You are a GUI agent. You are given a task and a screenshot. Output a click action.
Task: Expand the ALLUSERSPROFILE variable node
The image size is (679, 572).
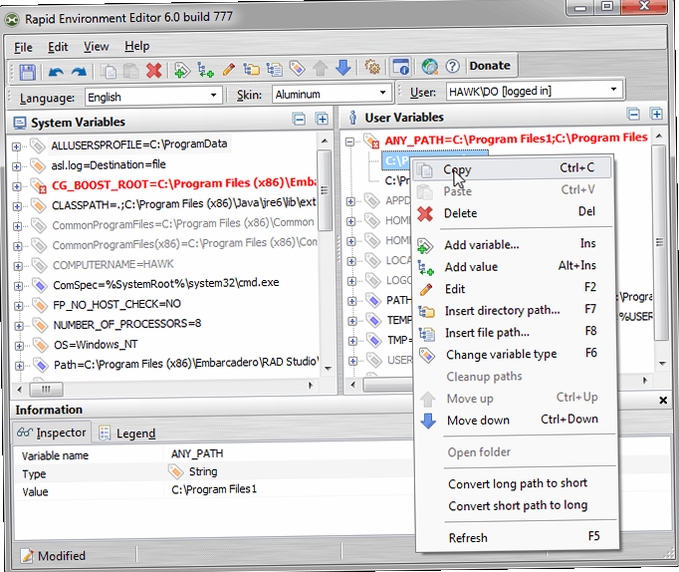point(16,147)
